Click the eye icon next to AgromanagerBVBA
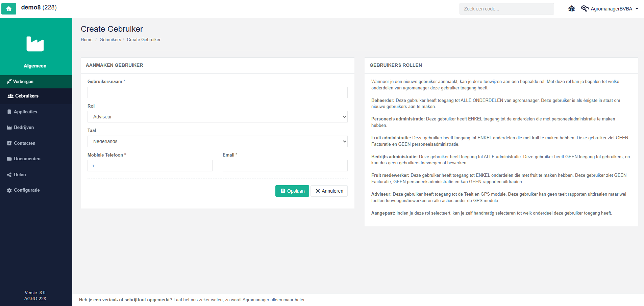Screen dimensions: 644x306 tap(585, 9)
